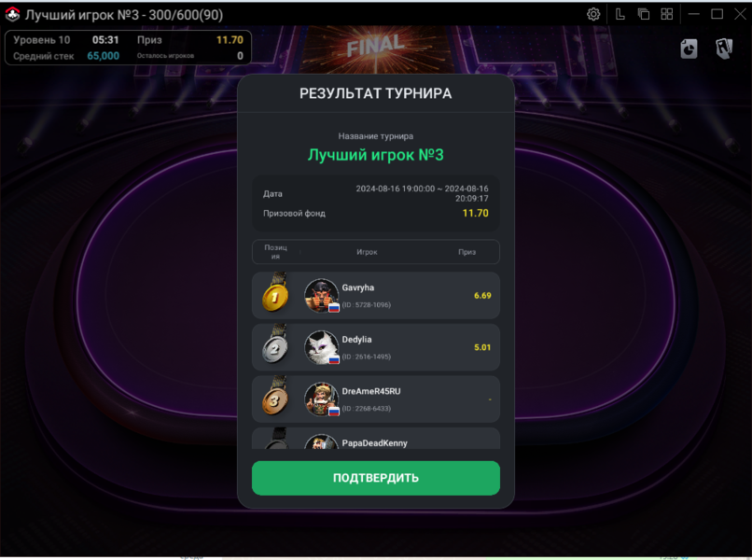Click the poker app logo icon
The image size is (752, 560).
[x=12, y=14]
